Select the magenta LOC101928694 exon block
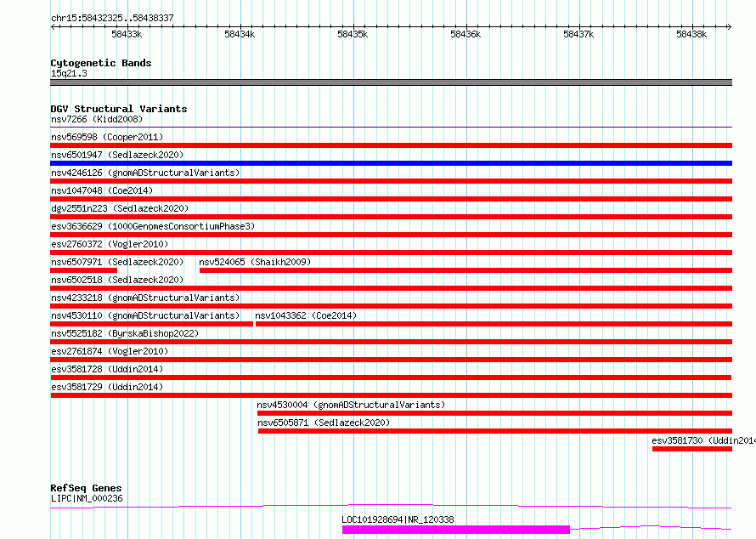This screenshot has width=756, height=539. coord(455,530)
